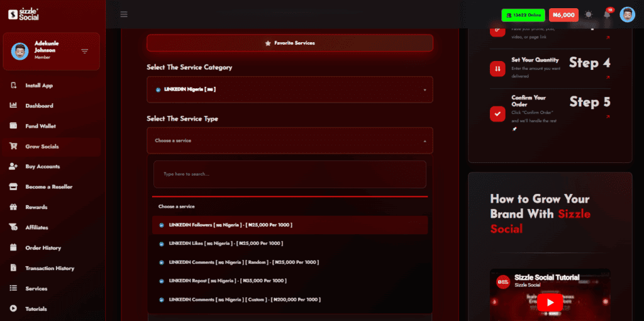Open the LINKEDIN Nigeria category dropdown

click(x=290, y=89)
